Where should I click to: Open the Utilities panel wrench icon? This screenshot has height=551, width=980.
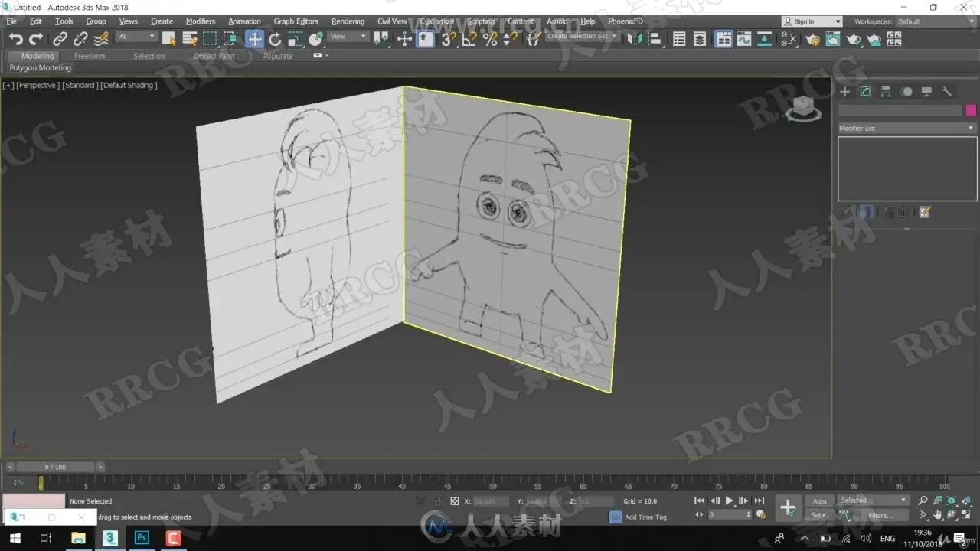[x=947, y=92]
